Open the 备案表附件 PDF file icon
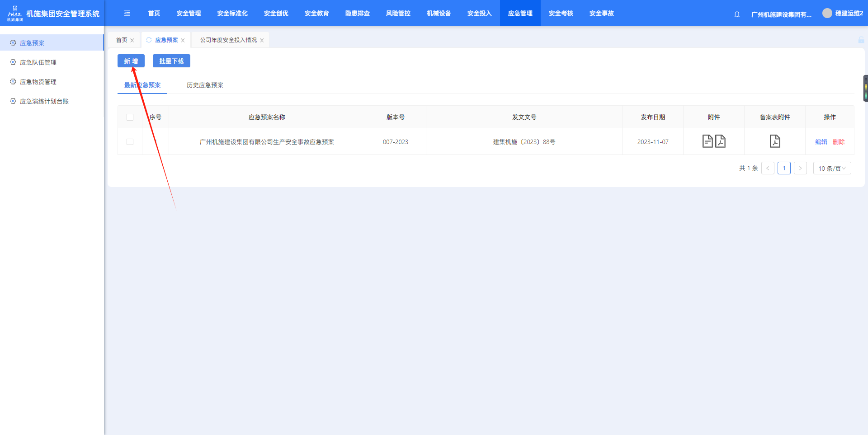The image size is (868, 435). [775, 141]
